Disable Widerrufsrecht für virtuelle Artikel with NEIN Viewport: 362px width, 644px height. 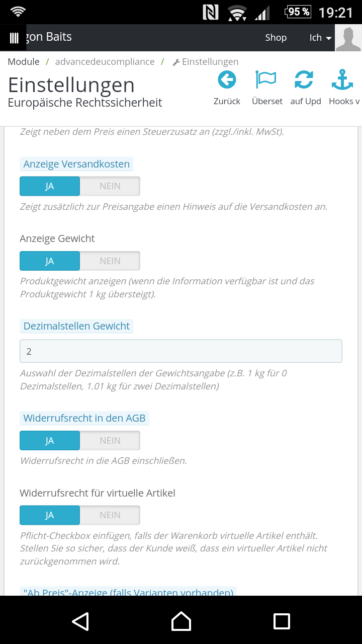110,515
